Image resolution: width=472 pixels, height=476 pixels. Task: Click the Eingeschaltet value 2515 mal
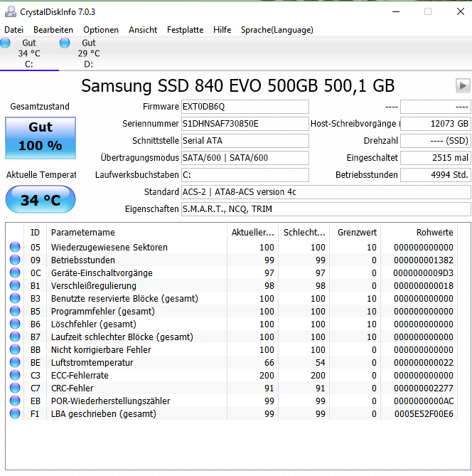tap(436, 157)
